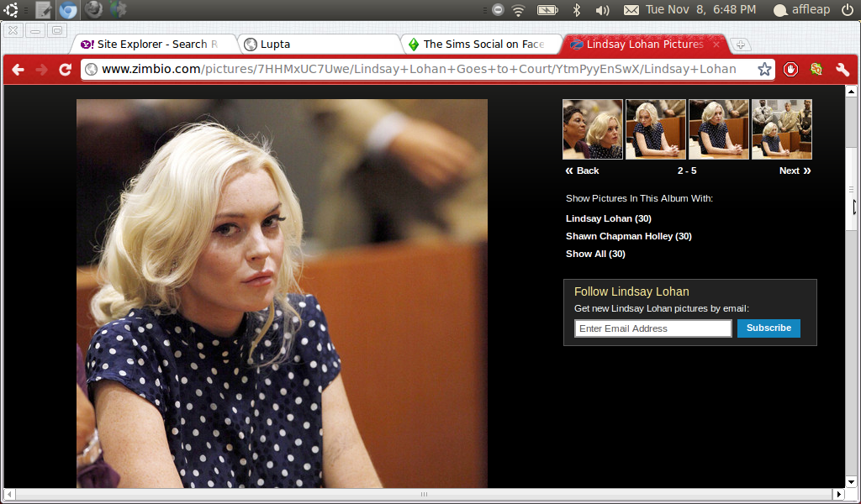The image size is (861, 504).
Task: Open the green SQ extension icon
Action: pyautogui.click(x=816, y=69)
